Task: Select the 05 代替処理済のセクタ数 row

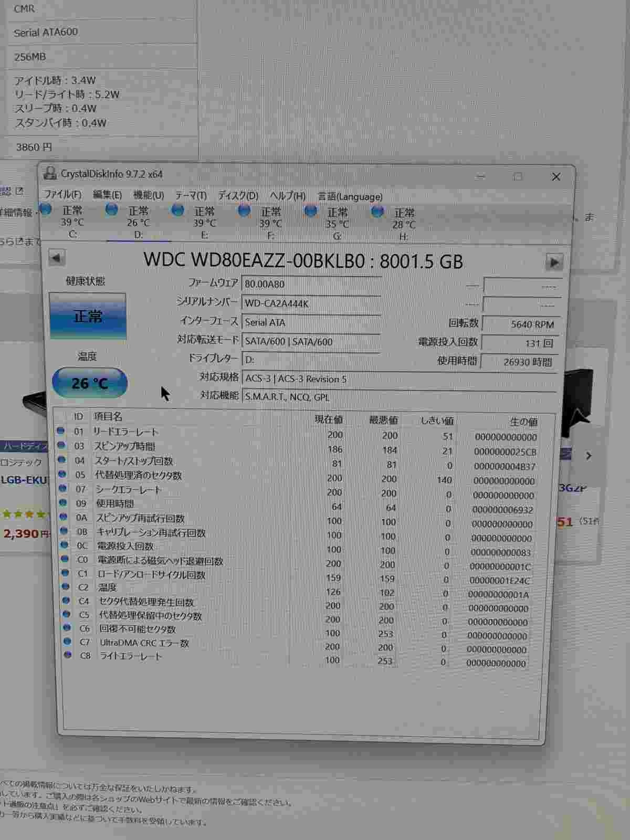Action: [x=138, y=475]
